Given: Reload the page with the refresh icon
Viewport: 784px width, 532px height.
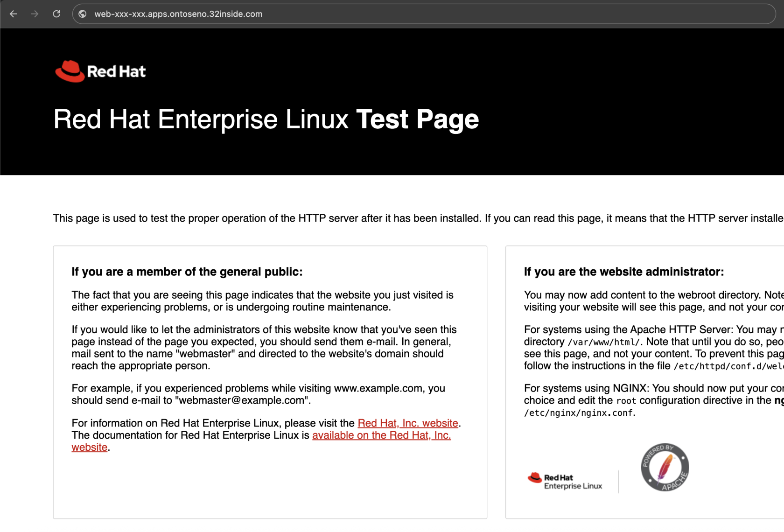Looking at the screenshot, I should pyautogui.click(x=56, y=14).
